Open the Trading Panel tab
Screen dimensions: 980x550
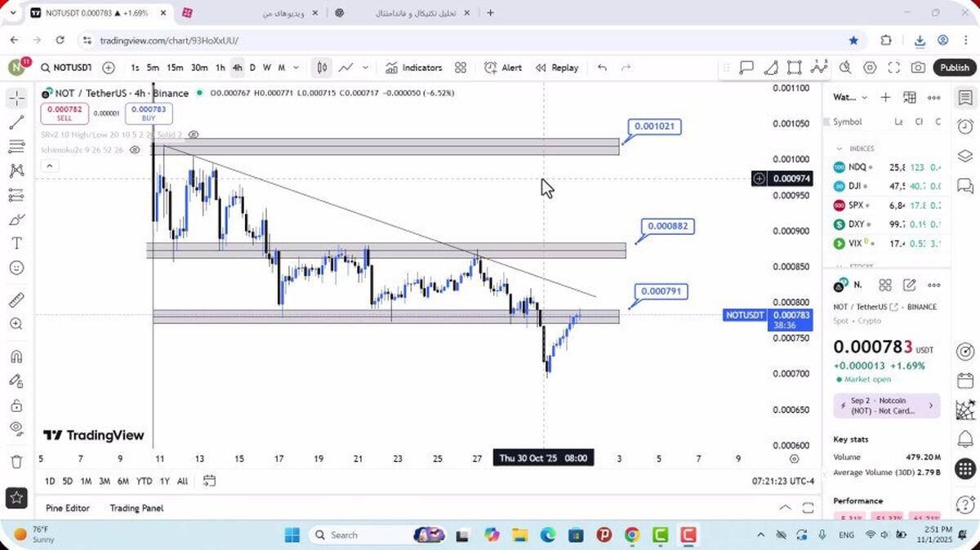click(136, 508)
